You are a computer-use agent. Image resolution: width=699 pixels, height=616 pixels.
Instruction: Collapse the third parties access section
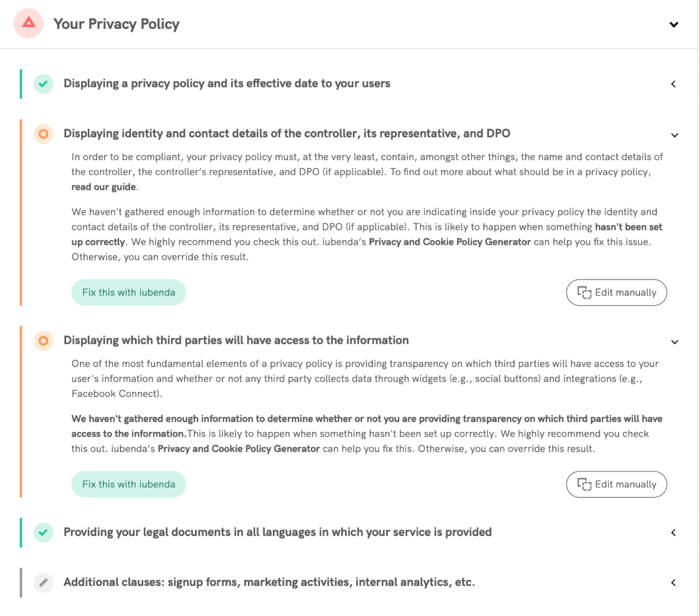[x=675, y=342]
